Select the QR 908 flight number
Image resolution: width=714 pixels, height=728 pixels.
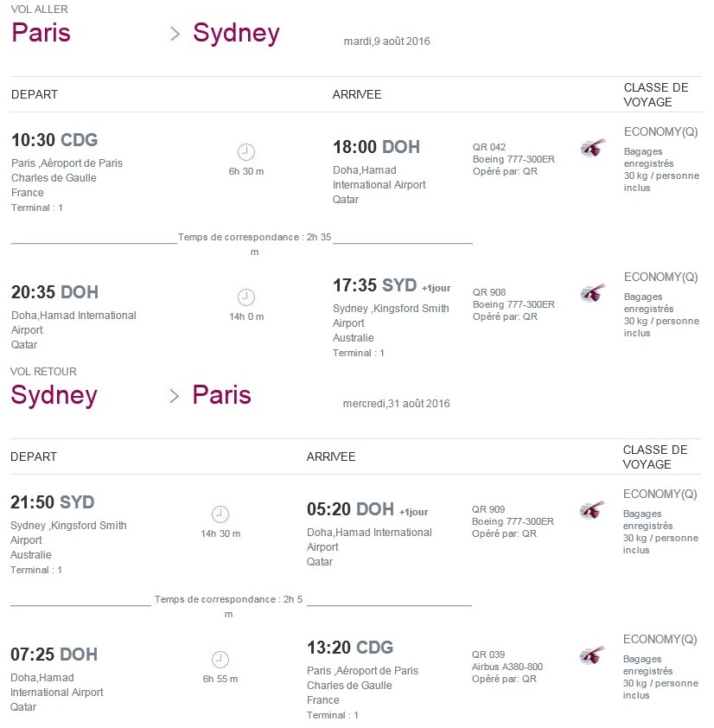point(489,292)
